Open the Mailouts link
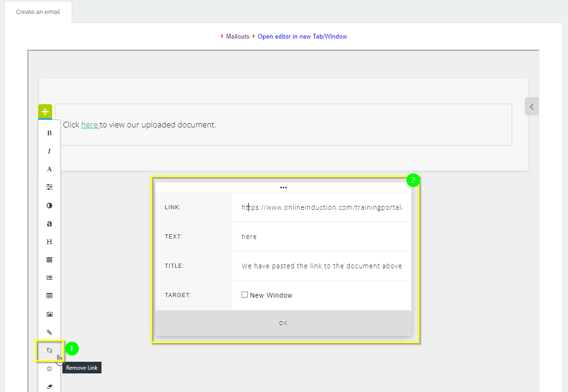This screenshot has width=568, height=392. coord(237,36)
